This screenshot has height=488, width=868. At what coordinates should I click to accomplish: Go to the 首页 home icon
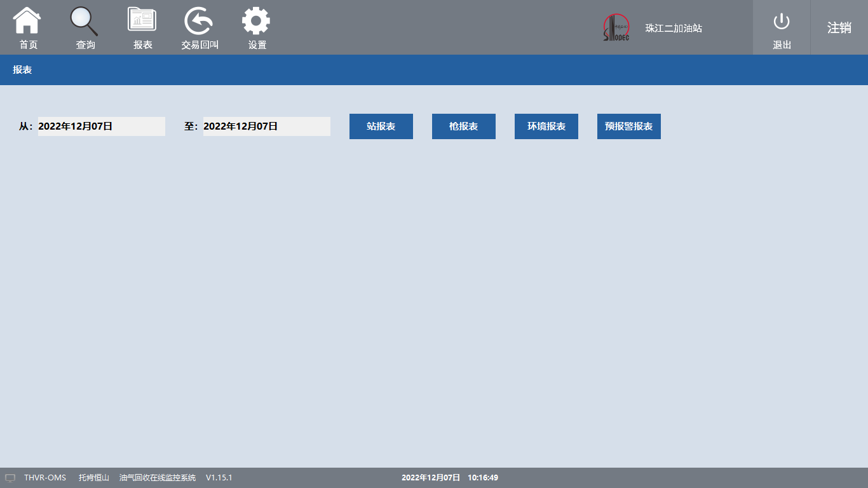pyautogui.click(x=27, y=20)
